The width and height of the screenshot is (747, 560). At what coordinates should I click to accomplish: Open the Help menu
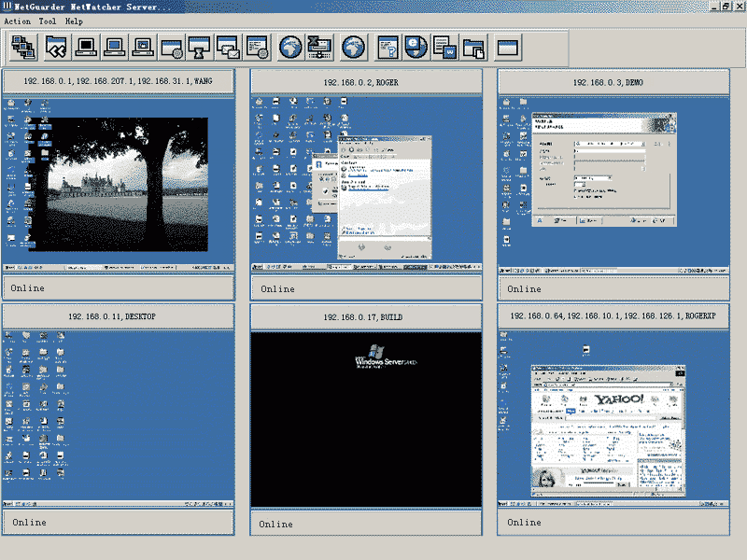[74, 21]
